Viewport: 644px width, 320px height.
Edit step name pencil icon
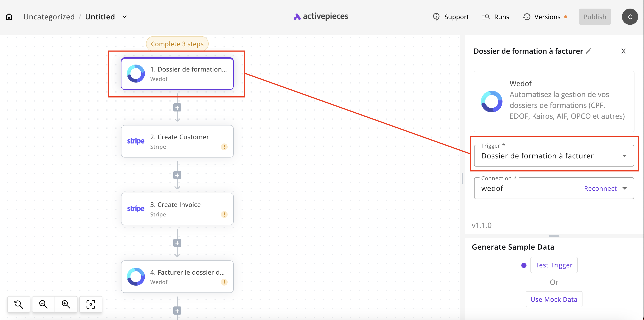click(589, 51)
